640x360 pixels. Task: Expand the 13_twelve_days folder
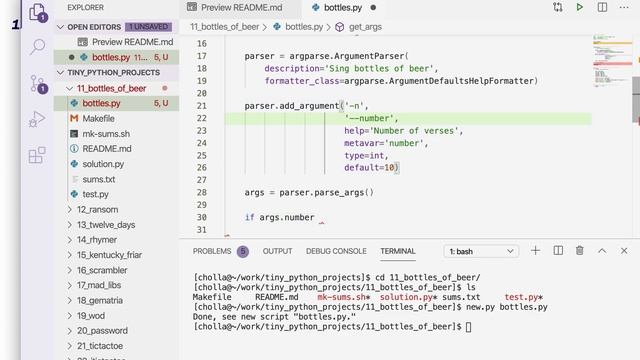tap(69, 224)
